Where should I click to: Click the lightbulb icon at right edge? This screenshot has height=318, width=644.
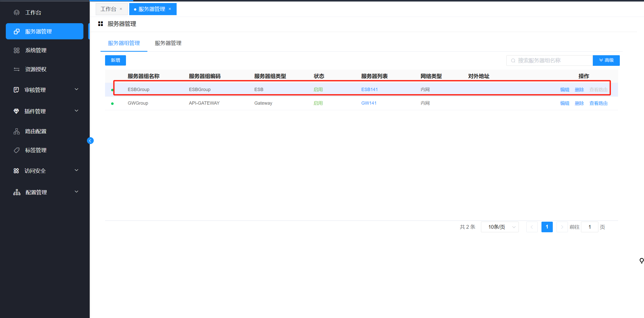[641, 261]
